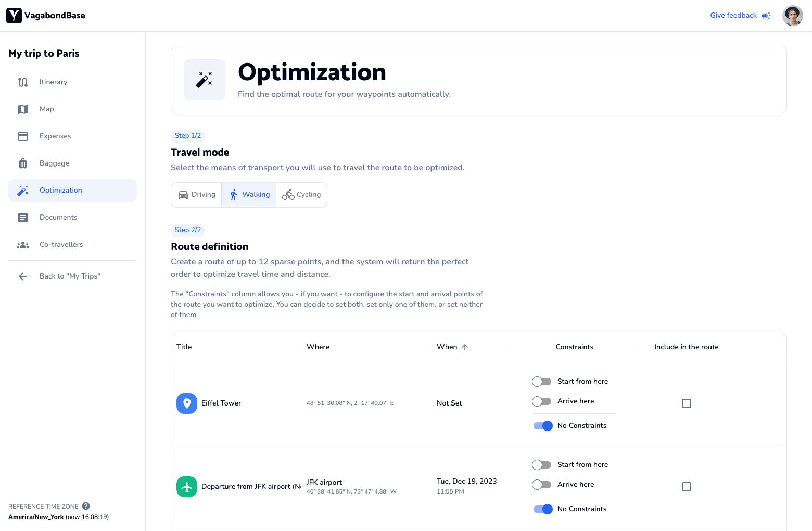Click the Co-travellers group icon
The height and width of the screenshot is (531, 812).
[x=23, y=245]
